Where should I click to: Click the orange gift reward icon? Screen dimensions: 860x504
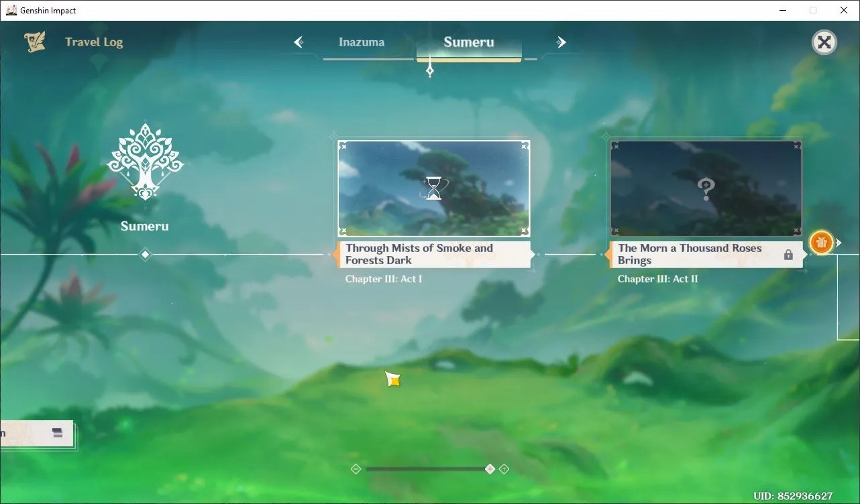(821, 243)
